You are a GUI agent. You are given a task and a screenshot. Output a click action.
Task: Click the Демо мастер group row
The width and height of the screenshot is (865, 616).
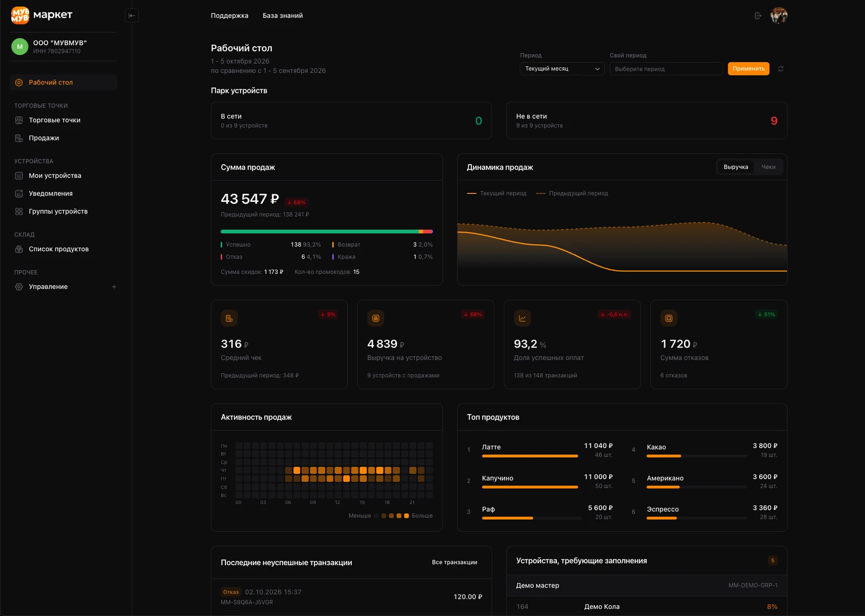647,586
